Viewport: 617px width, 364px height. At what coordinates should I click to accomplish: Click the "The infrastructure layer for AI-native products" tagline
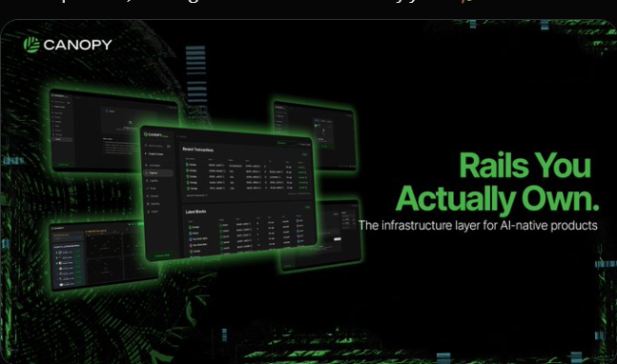(x=478, y=226)
